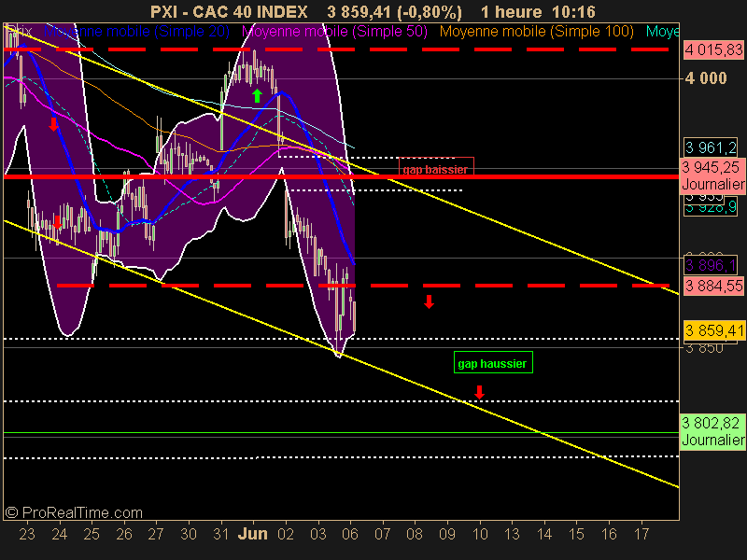Click the 3 850 price axis value
The image size is (747, 560).
(x=704, y=348)
